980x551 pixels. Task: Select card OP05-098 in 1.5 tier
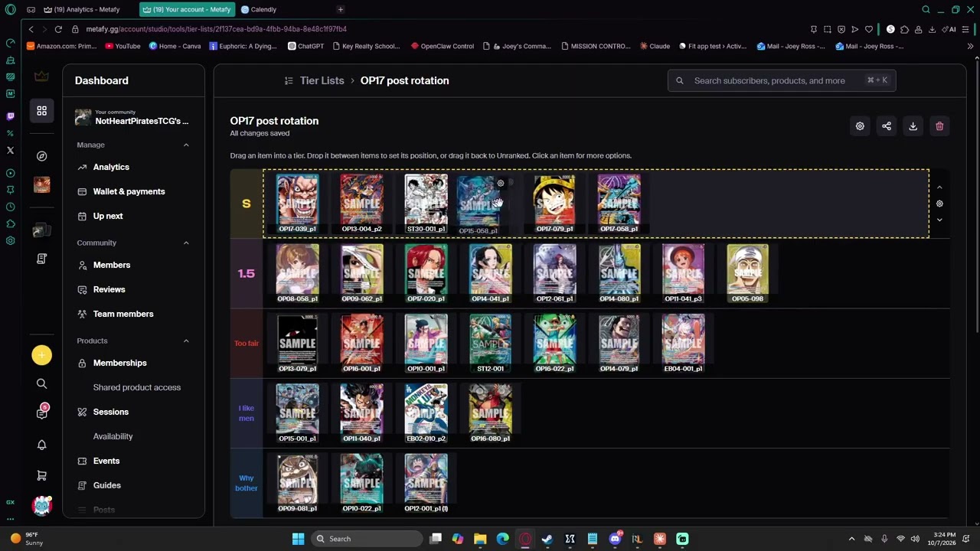747,273
